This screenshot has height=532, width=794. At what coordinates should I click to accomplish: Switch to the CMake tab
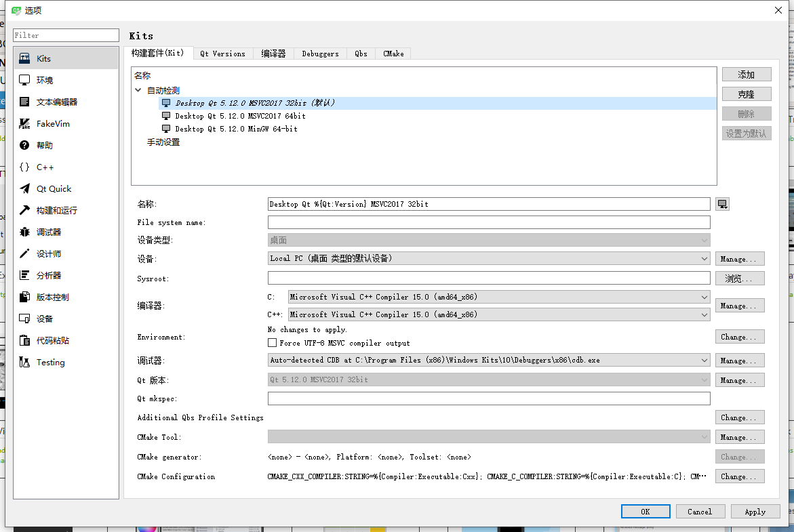pyautogui.click(x=393, y=54)
